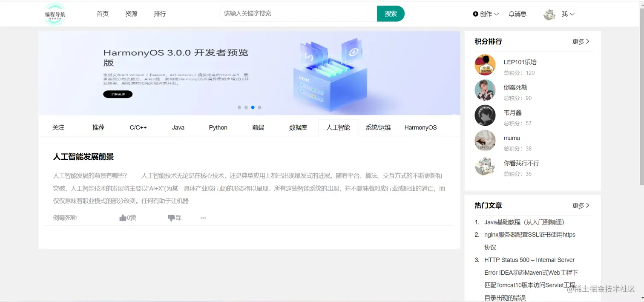Click 倒霉死勒's avatar in the ranking
Screen dimensions: 644x302
pos(485,90)
